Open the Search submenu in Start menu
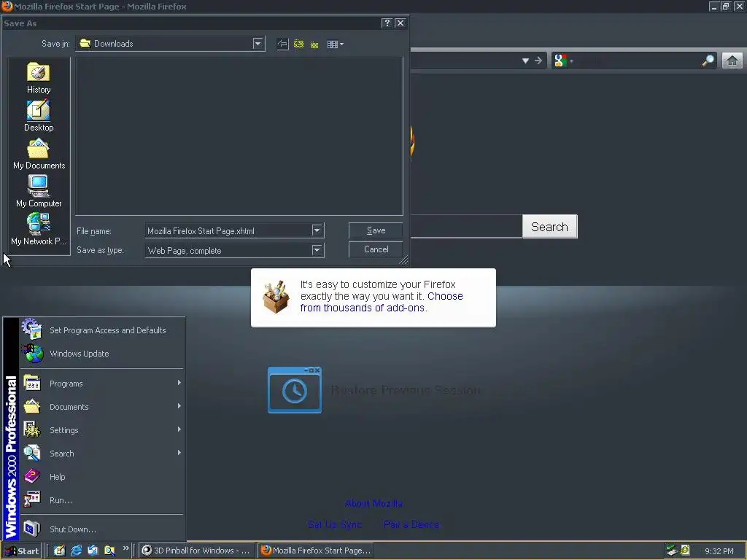747x560 pixels. click(102, 454)
